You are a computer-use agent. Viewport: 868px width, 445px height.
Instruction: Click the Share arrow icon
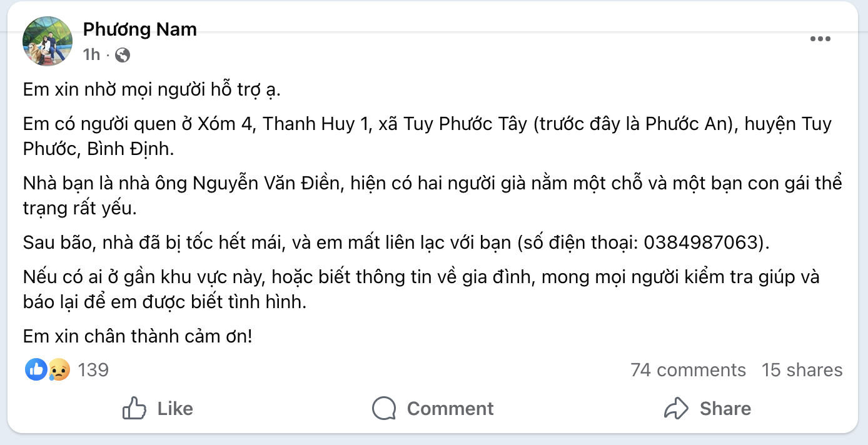676,407
